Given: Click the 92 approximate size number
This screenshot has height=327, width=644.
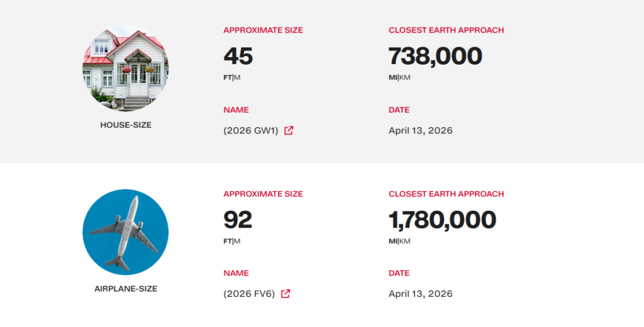Looking at the screenshot, I should (238, 220).
